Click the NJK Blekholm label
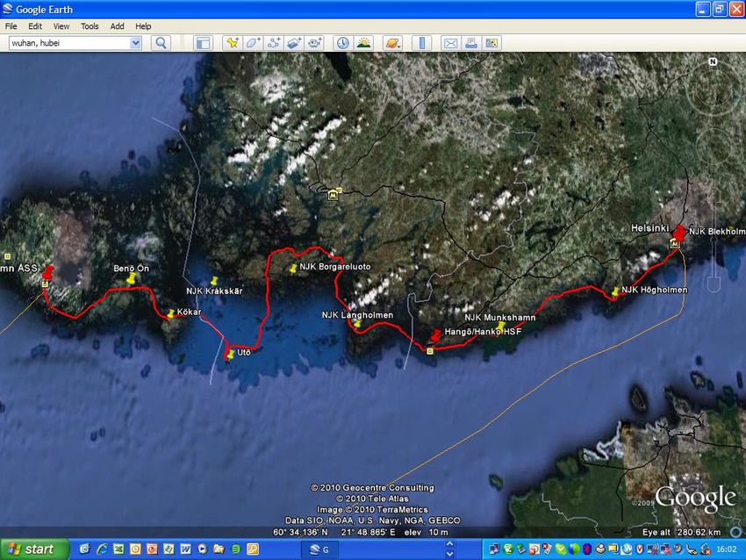Viewport: 746px width, 560px height. pos(717,231)
